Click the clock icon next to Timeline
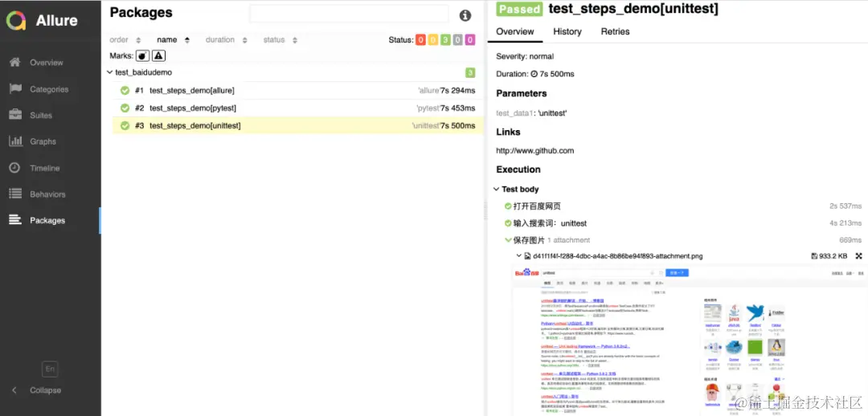The width and height of the screenshot is (868, 416). 15,167
